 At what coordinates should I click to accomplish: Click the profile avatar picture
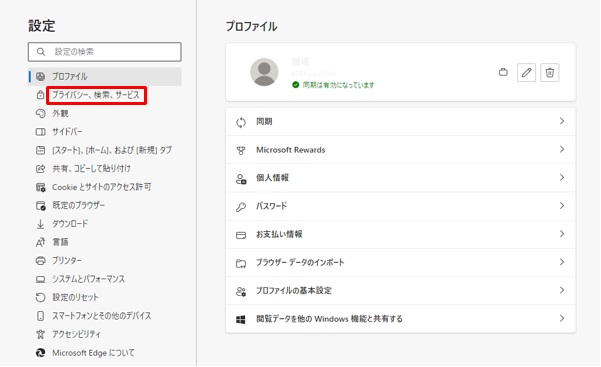(x=264, y=72)
